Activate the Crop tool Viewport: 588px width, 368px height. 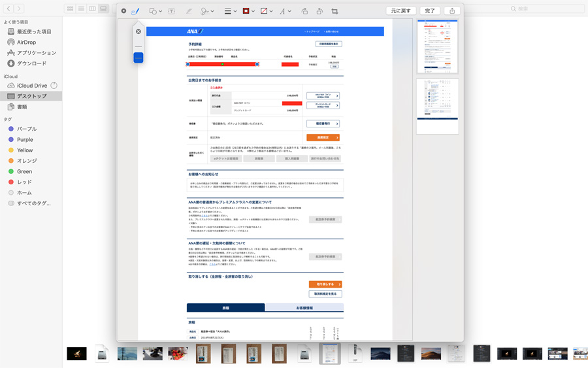coord(335,11)
